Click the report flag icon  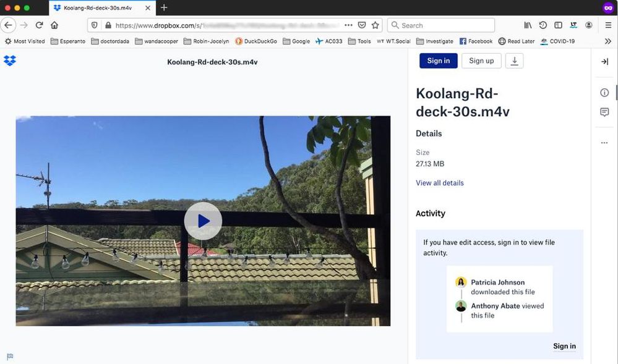[x=10, y=357]
